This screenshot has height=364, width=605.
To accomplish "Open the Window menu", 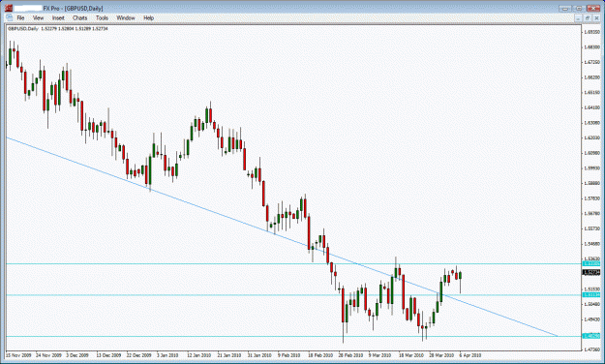I will pos(126,17).
